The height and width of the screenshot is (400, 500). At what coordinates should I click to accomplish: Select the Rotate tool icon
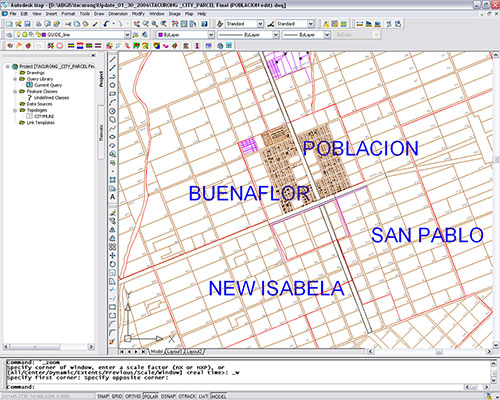coord(113,264)
